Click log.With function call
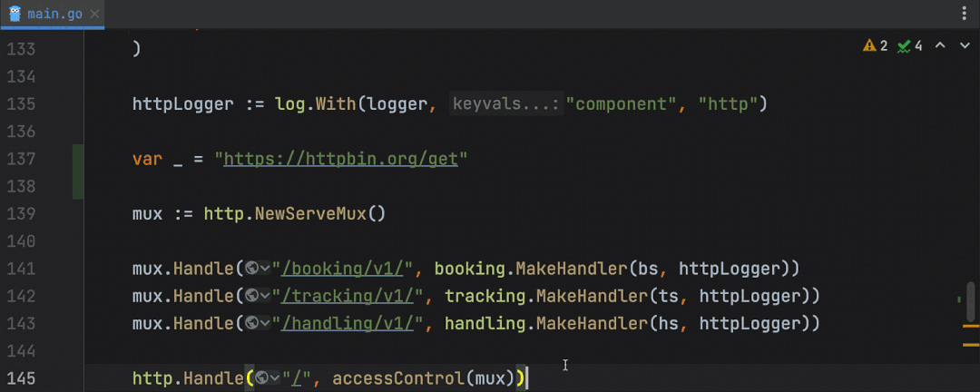The width and height of the screenshot is (980, 392). (x=316, y=103)
